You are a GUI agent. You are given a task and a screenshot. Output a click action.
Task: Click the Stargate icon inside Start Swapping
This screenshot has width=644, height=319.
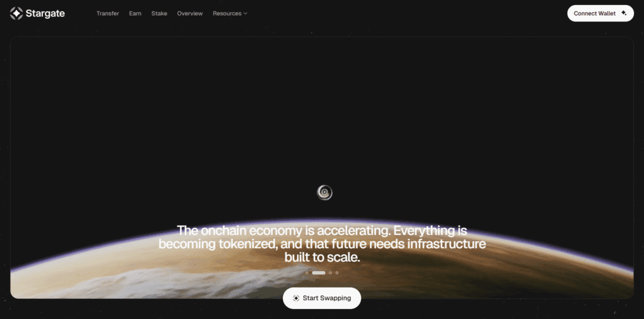click(x=296, y=298)
